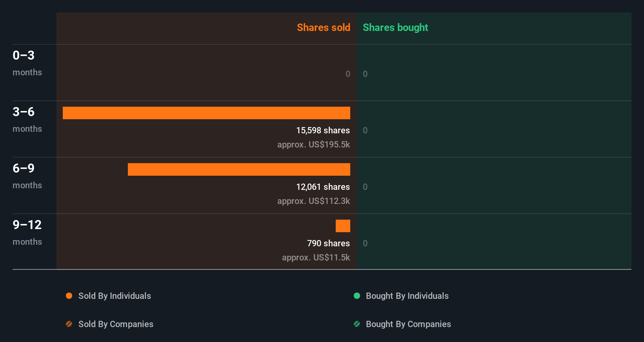Select the 6–9 months orange bar
644x342 pixels.
239,169
